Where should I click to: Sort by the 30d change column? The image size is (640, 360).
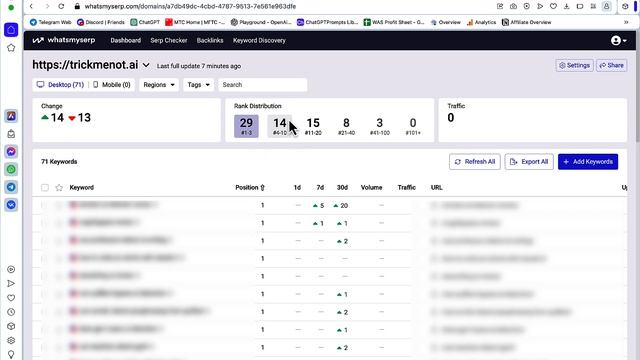coord(342,187)
